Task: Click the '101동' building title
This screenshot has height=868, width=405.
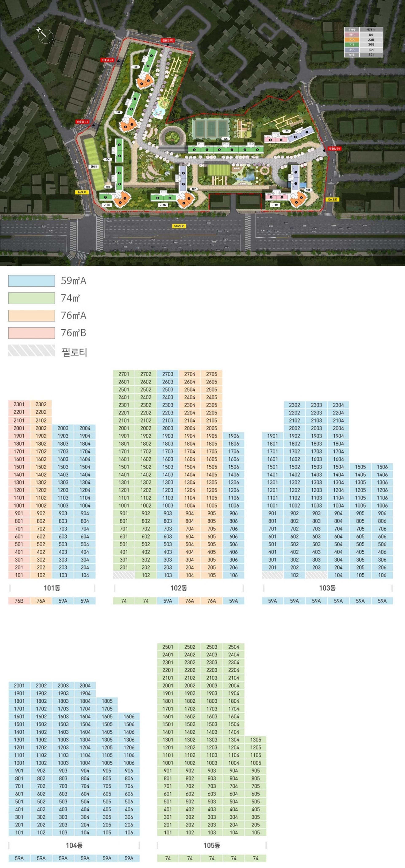Action: (x=52, y=588)
